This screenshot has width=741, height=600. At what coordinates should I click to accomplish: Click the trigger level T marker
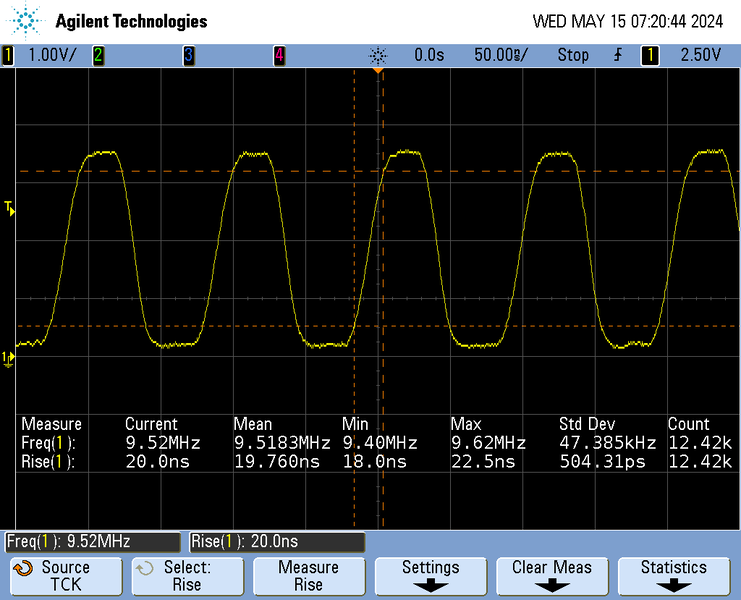pos(9,208)
